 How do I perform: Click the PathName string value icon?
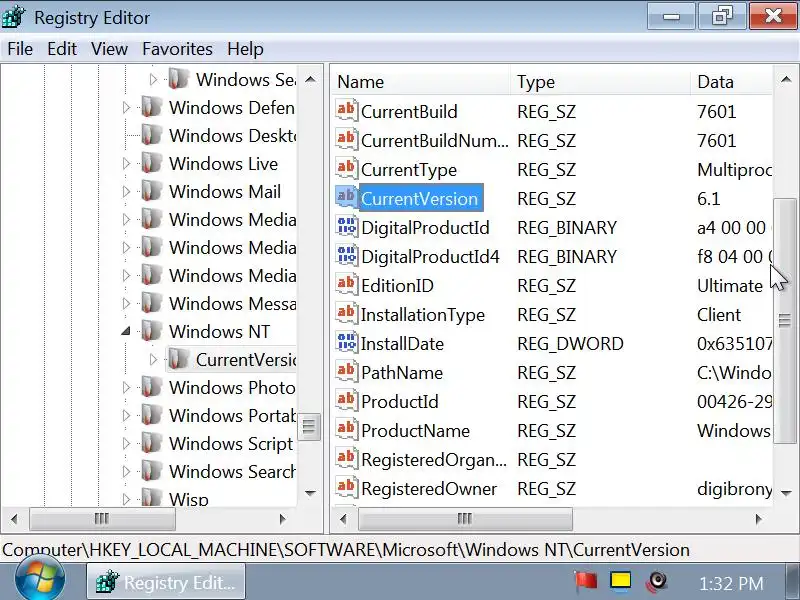coord(346,372)
